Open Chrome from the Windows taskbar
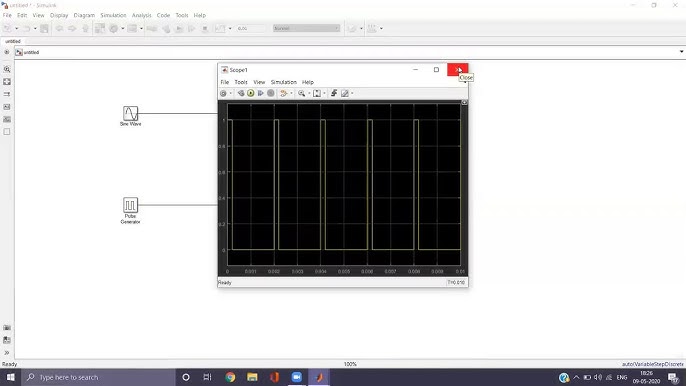 click(230, 377)
